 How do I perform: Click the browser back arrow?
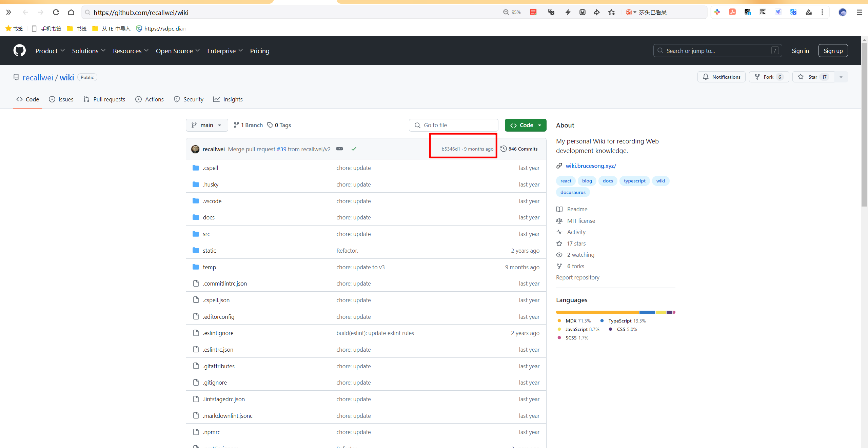(x=25, y=12)
